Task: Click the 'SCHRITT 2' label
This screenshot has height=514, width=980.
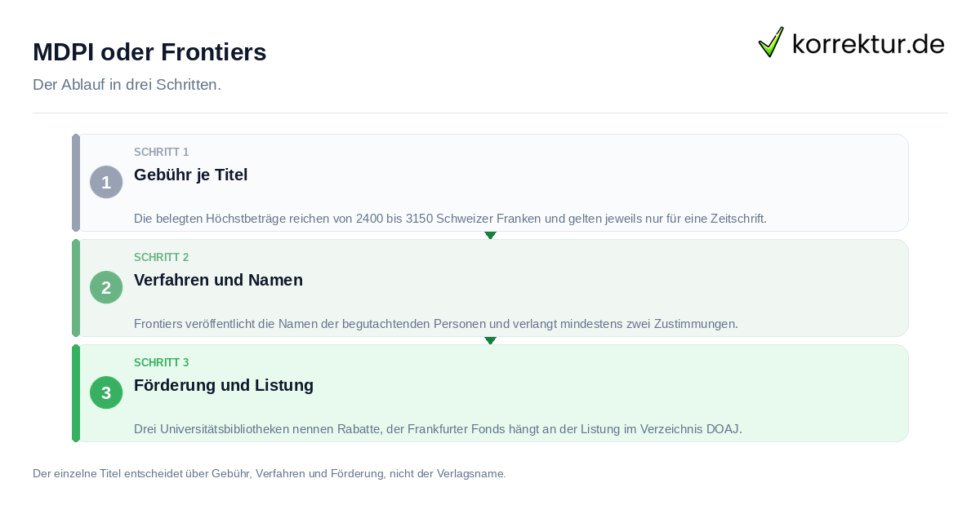Action: click(162, 258)
